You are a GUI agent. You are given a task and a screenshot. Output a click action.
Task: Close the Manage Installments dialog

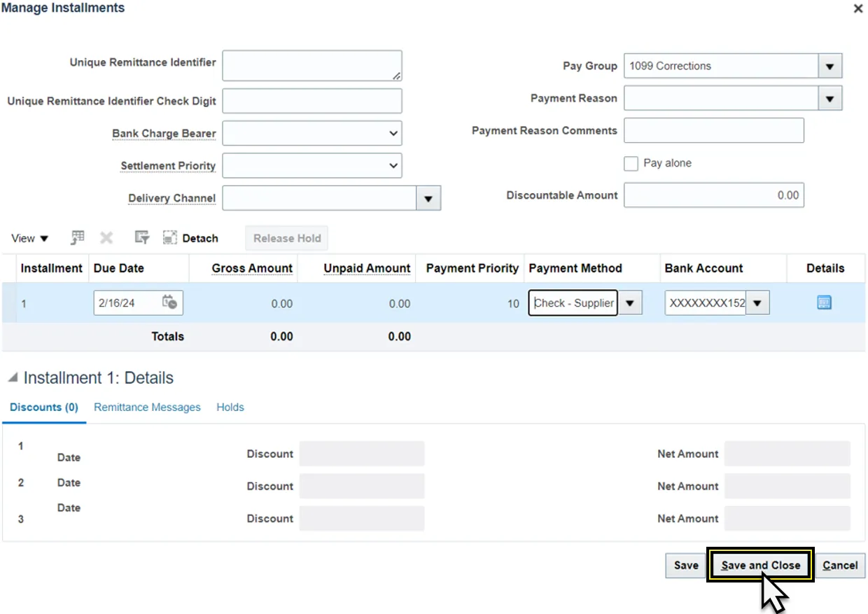[857, 9]
